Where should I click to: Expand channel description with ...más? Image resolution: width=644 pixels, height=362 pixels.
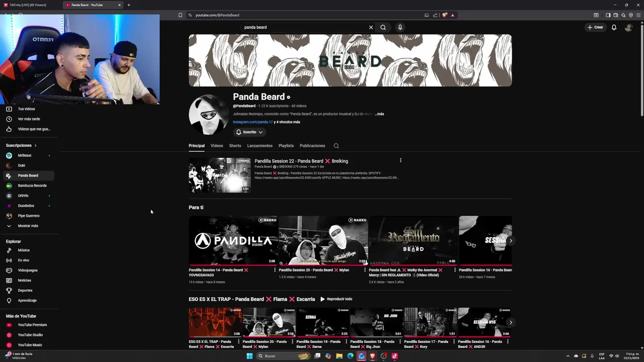379,114
